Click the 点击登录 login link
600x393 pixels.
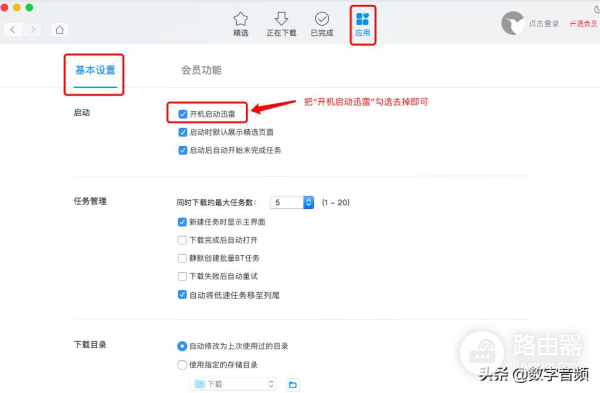pos(544,24)
